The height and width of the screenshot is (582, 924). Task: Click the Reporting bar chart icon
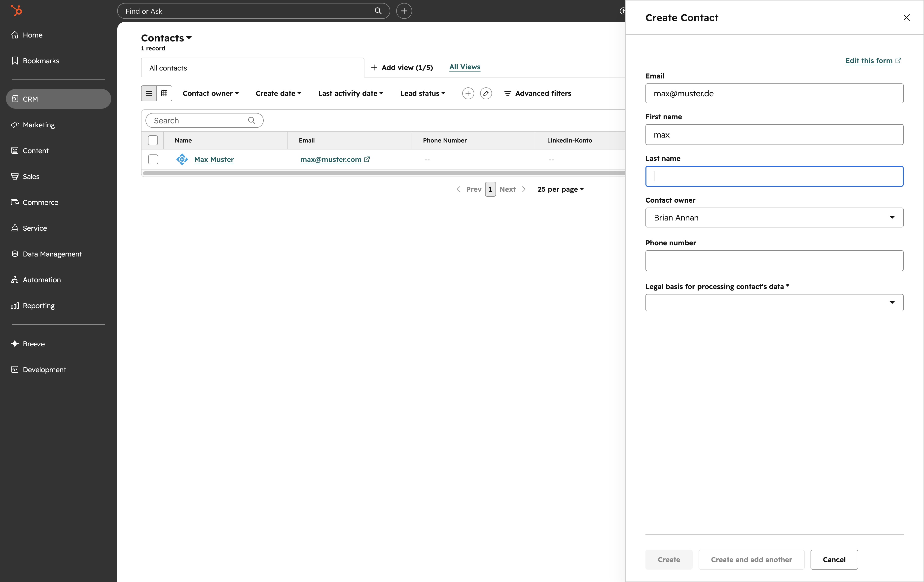(x=15, y=306)
